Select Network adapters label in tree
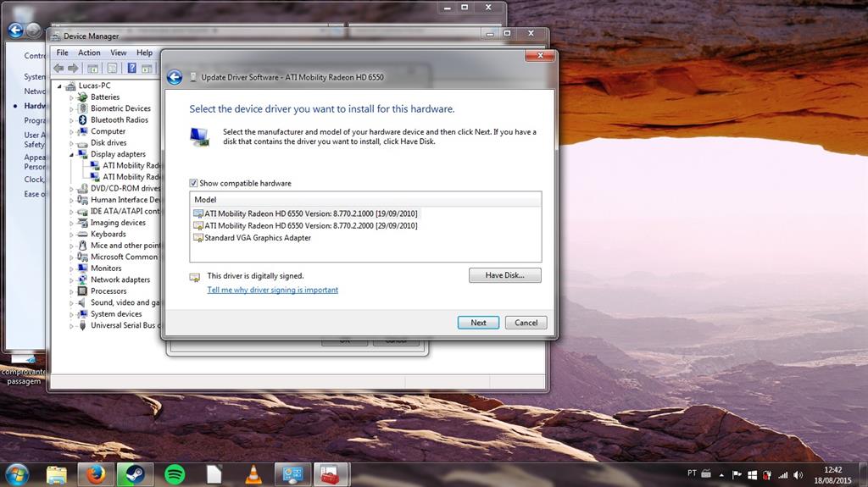868x487 pixels. coord(120,279)
